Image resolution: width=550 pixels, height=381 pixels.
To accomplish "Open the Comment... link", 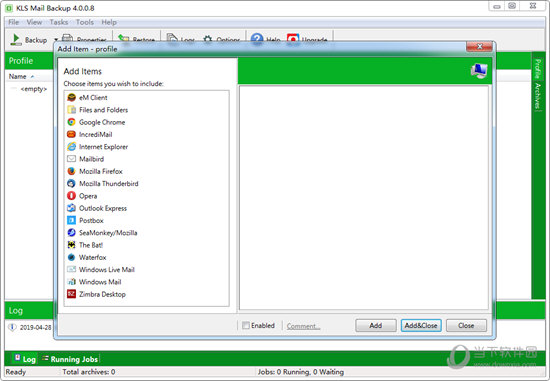I will coord(303,326).
